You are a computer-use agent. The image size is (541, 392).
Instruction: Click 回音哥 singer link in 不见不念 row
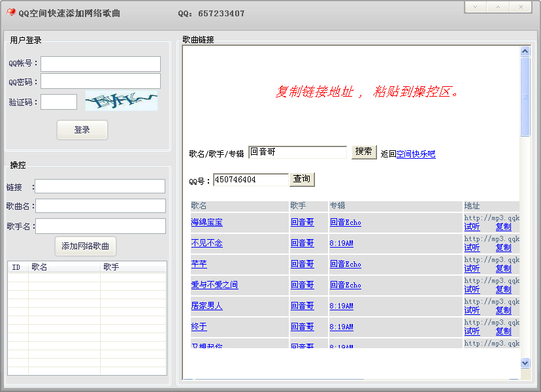click(303, 243)
